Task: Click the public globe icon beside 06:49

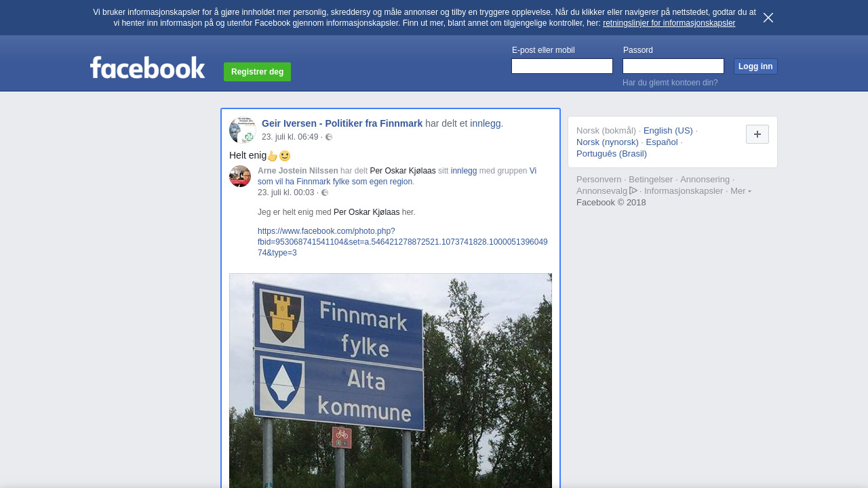Action: point(329,137)
